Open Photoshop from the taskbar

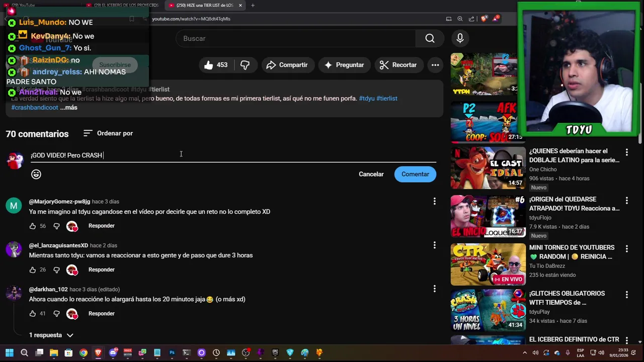172,352
